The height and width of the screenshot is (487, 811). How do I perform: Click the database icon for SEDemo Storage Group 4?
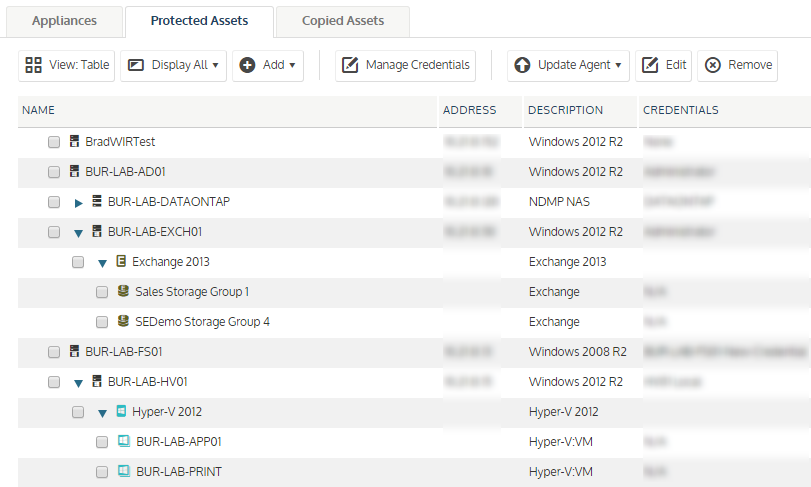[x=123, y=321]
